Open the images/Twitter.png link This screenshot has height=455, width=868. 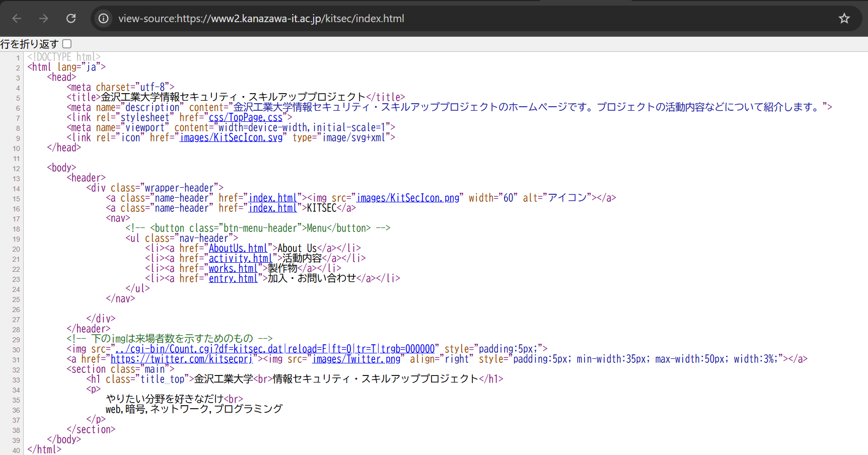pos(356,359)
